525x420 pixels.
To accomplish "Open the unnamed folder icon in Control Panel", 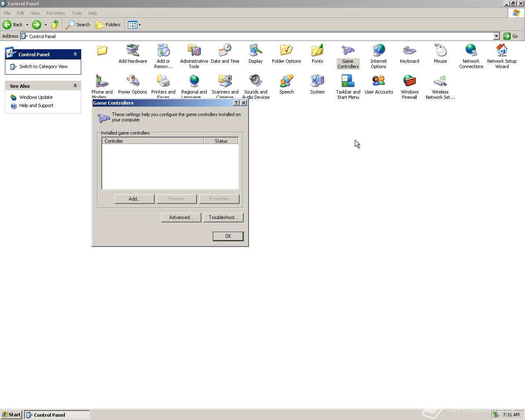I will 102,50.
